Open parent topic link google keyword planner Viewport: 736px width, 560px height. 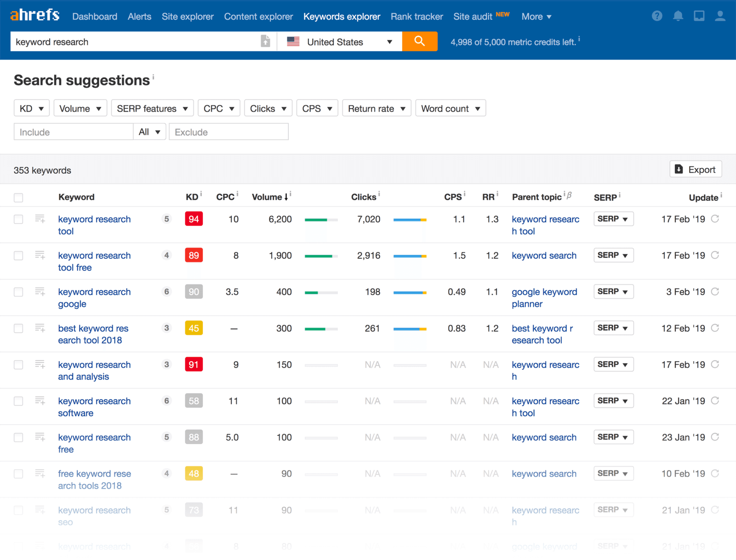pos(544,298)
